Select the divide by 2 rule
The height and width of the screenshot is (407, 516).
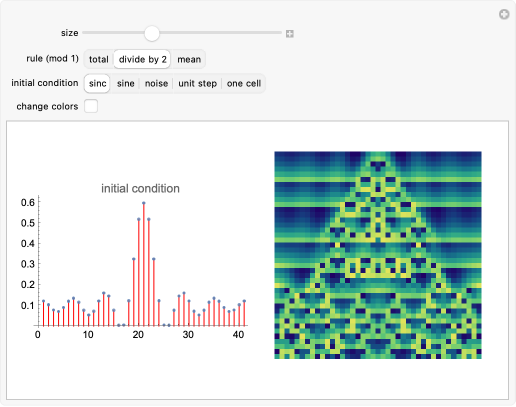tap(142, 59)
